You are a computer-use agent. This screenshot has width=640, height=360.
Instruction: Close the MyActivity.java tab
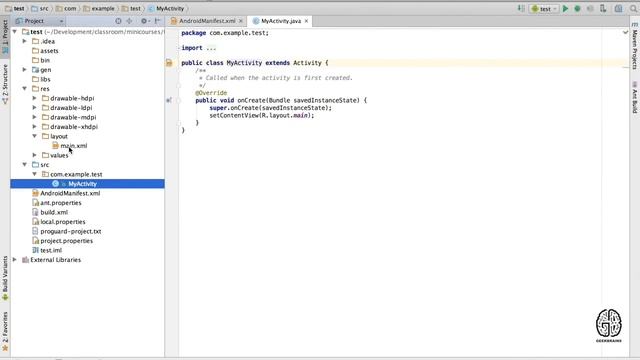coord(306,21)
